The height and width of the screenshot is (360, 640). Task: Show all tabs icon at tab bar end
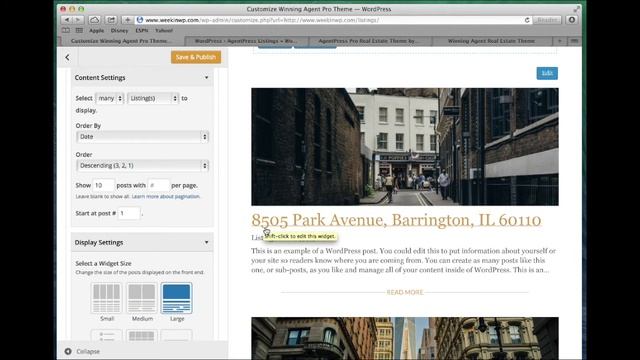click(574, 41)
